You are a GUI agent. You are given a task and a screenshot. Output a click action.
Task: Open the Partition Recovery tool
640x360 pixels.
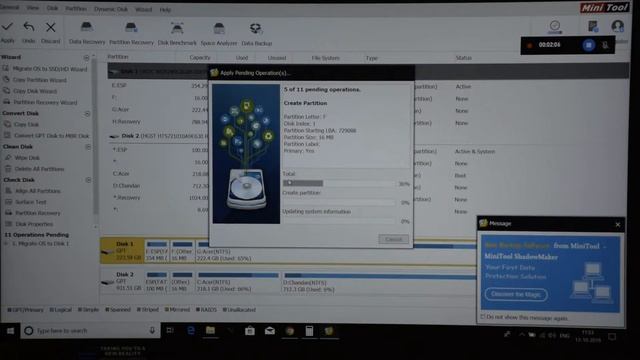pos(131,33)
